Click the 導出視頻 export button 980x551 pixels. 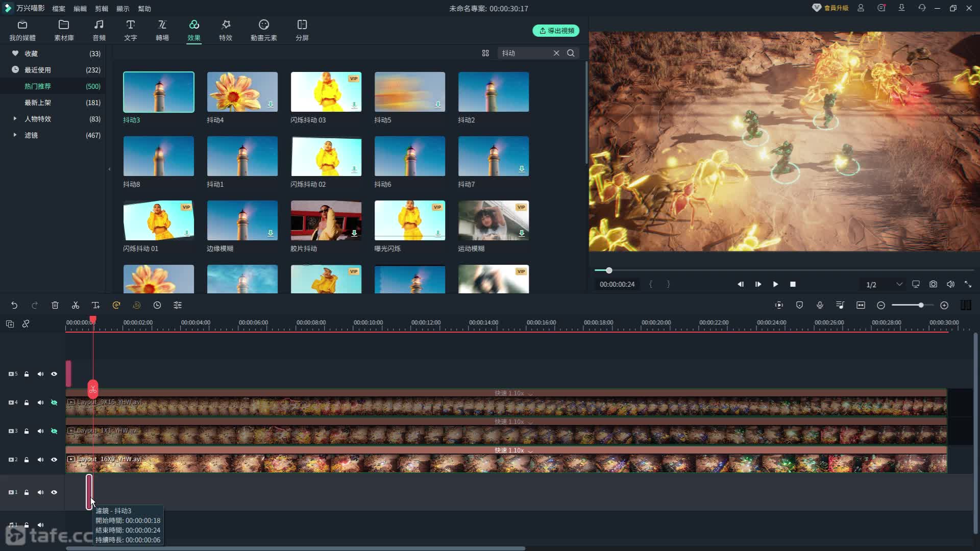pyautogui.click(x=556, y=31)
